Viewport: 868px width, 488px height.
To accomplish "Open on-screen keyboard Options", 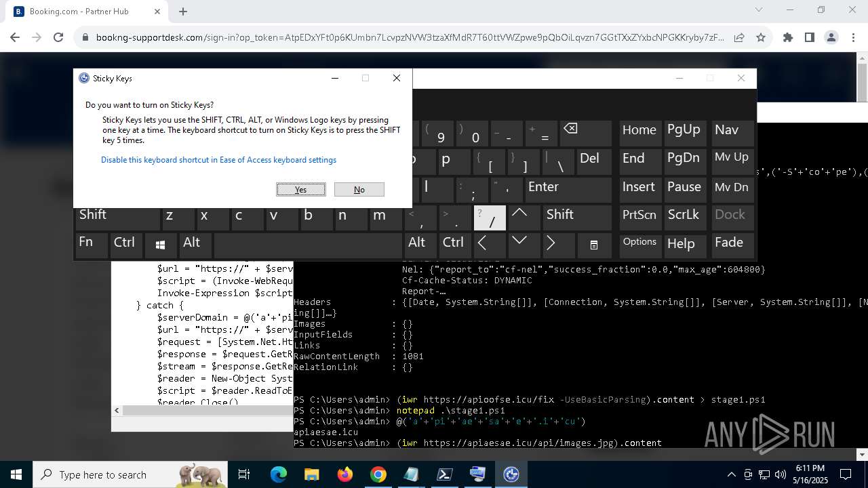I will click(639, 245).
